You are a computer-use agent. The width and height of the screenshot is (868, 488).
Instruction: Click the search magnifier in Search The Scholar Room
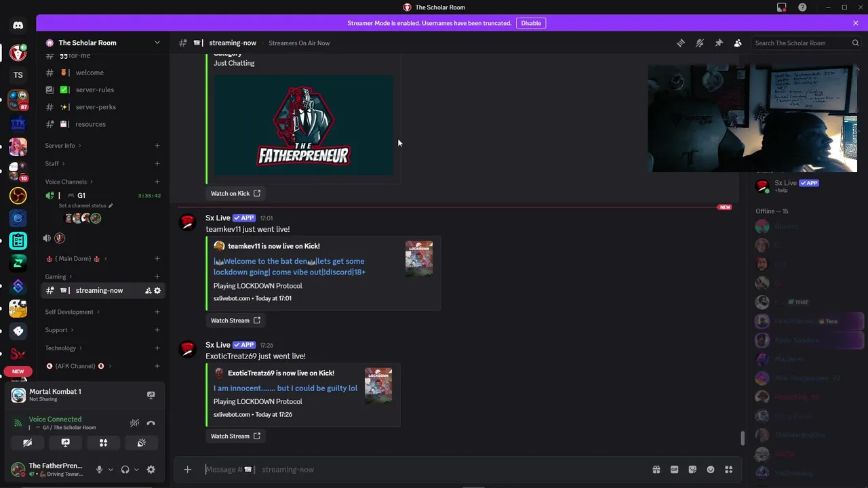[x=856, y=43]
